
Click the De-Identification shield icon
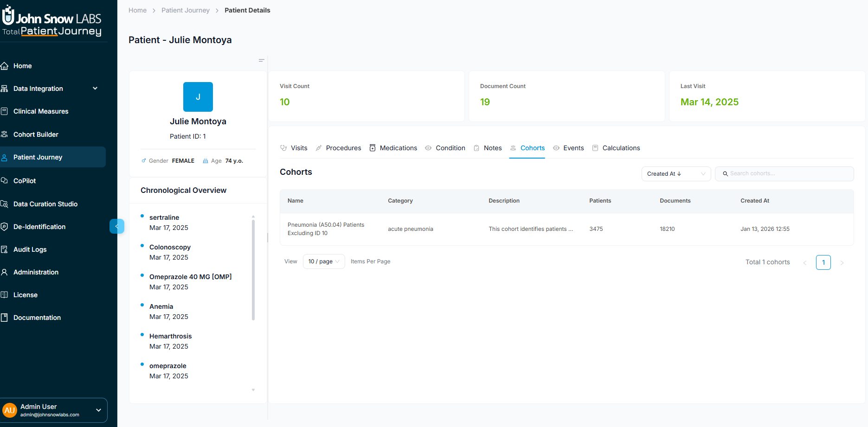tap(5, 227)
